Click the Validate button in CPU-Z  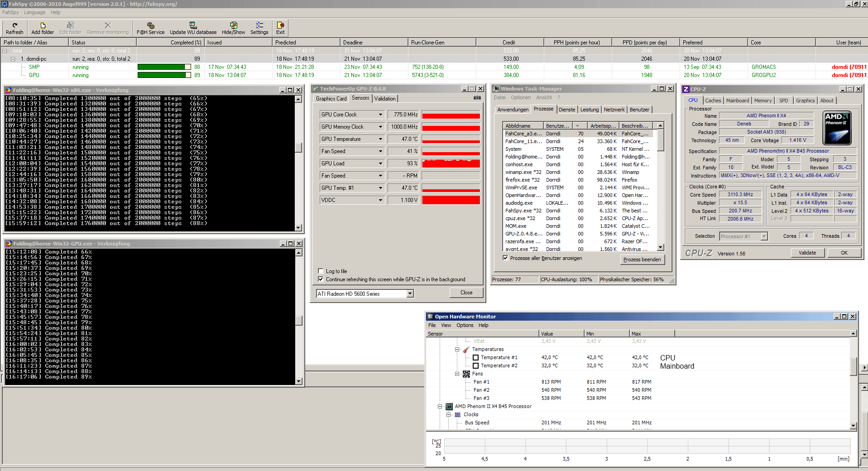(x=807, y=253)
